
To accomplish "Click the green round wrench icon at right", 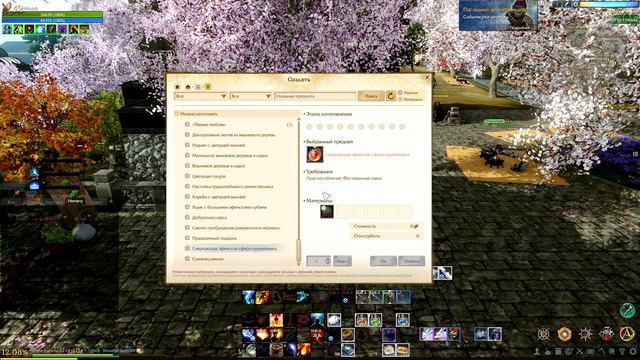I will [x=627, y=310].
